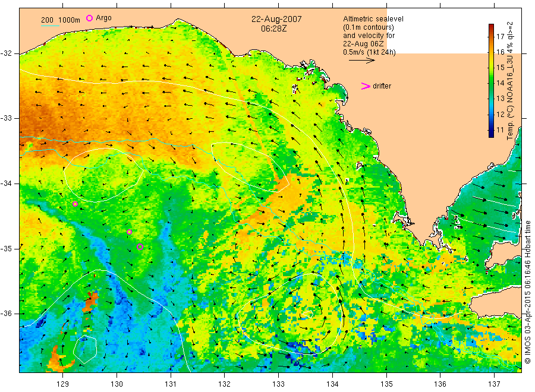Click colorbar value 16
This screenshot has height=392, width=535.
coord(500,52)
